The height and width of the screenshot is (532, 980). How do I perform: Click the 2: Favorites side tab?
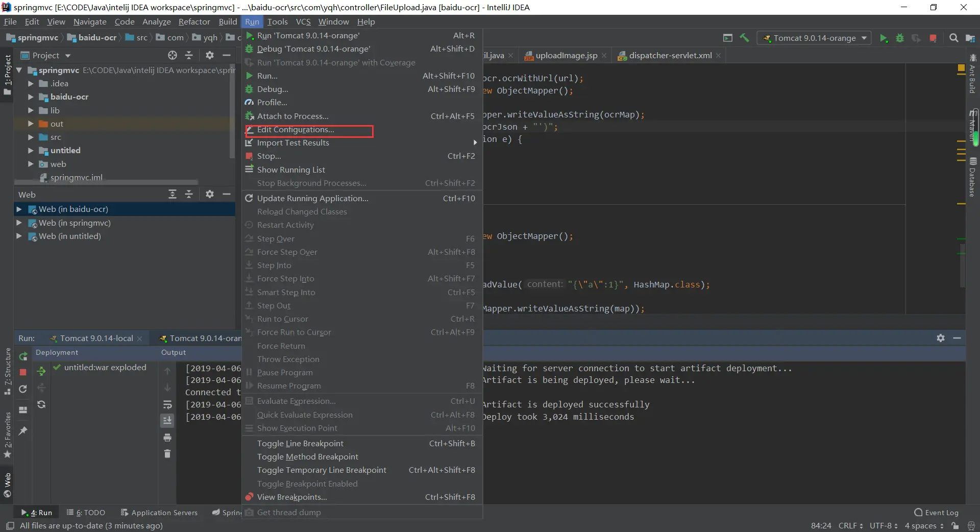click(x=7, y=434)
